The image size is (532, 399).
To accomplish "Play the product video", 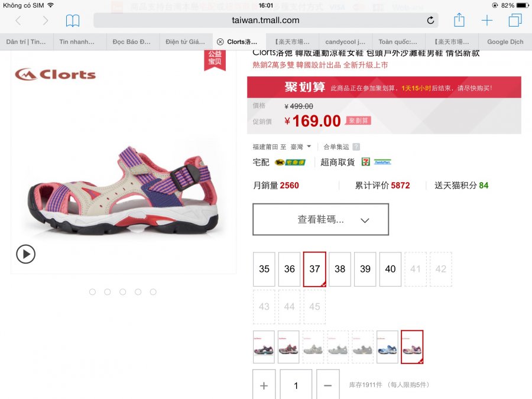I will 26,254.
